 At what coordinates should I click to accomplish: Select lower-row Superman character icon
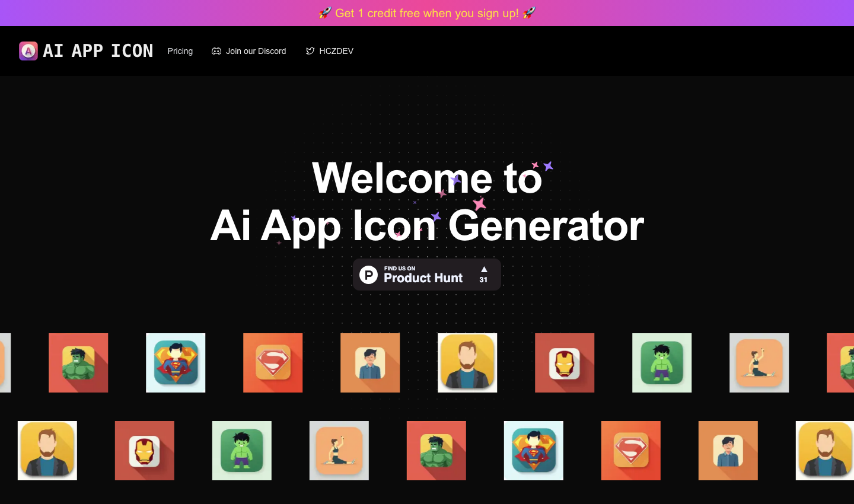click(x=534, y=451)
